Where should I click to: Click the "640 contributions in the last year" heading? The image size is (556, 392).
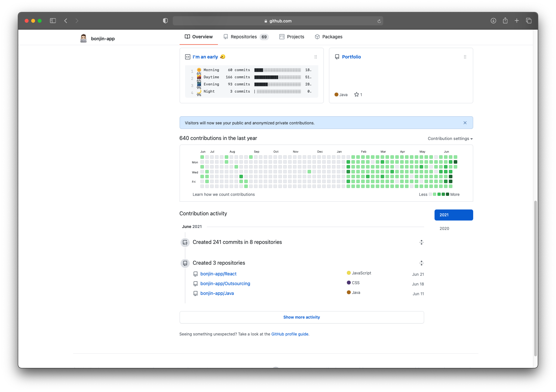point(218,138)
